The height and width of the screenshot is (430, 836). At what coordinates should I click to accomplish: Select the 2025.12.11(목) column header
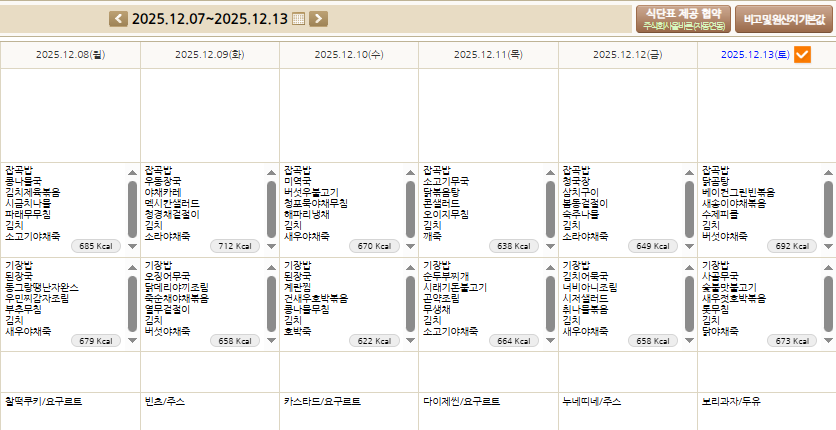click(x=488, y=55)
